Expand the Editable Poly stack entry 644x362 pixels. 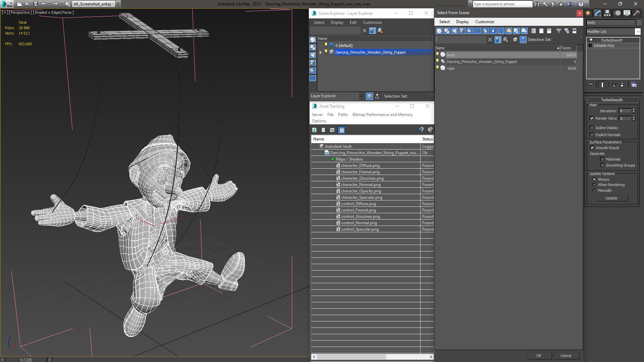coord(590,46)
